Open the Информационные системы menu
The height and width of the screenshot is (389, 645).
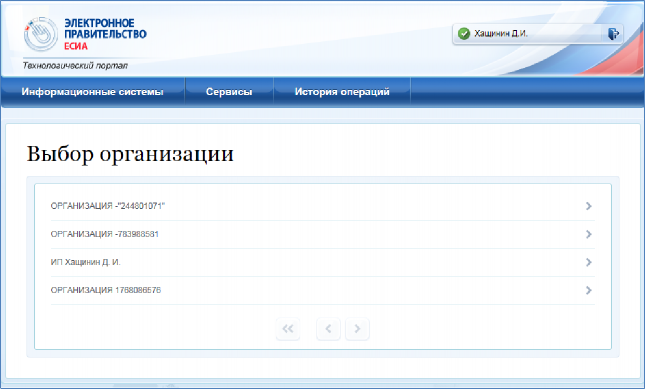pyautogui.click(x=93, y=92)
